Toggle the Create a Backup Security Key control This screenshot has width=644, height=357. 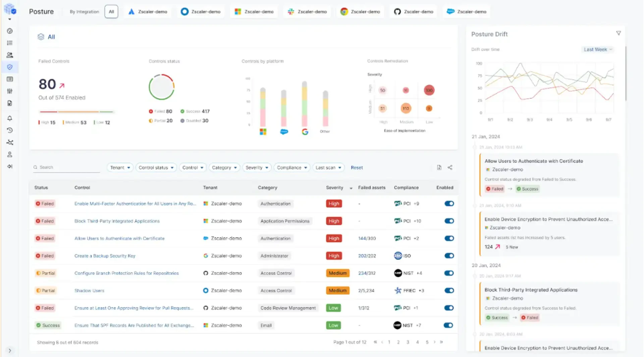click(449, 256)
